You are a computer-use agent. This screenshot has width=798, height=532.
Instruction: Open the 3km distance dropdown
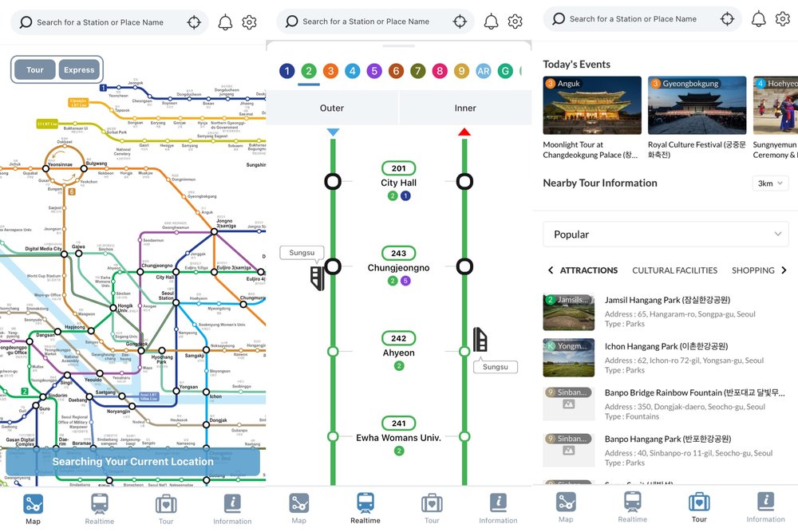pos(770,183)
